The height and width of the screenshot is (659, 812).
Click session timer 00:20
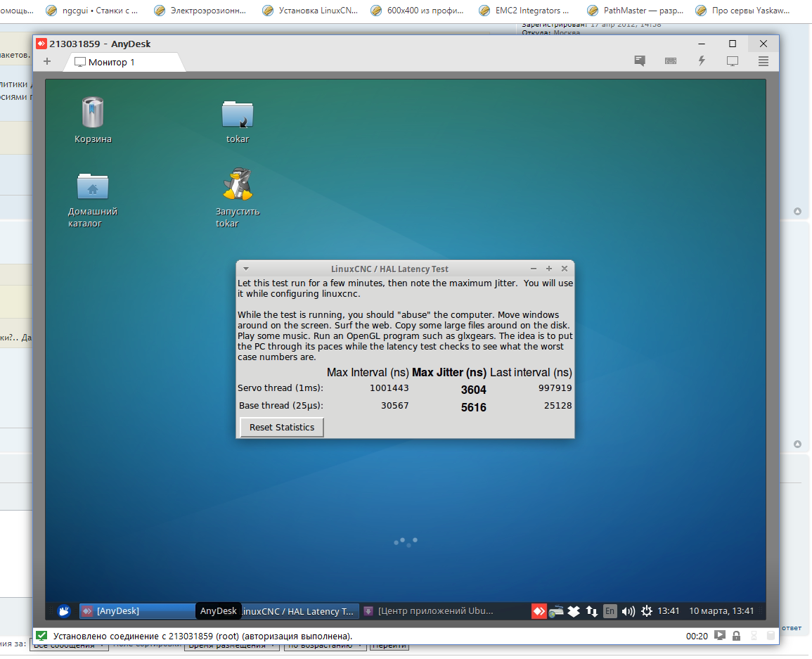697,636
